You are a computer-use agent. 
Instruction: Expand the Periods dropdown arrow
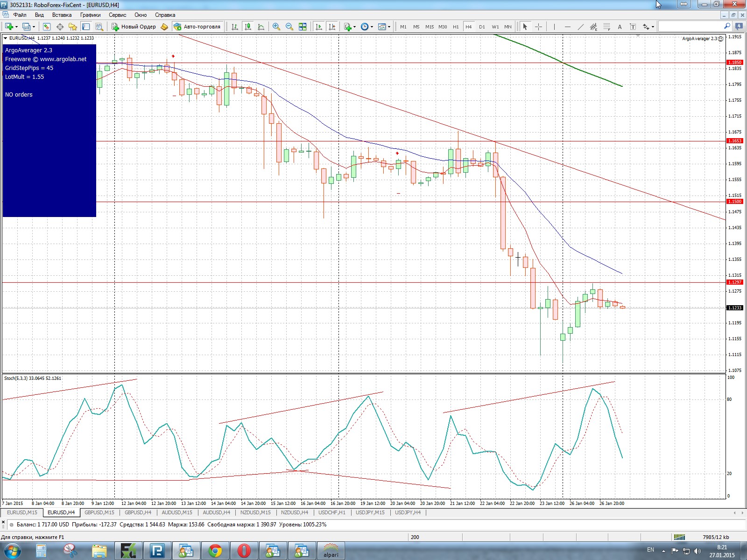[x=372, y=27]
